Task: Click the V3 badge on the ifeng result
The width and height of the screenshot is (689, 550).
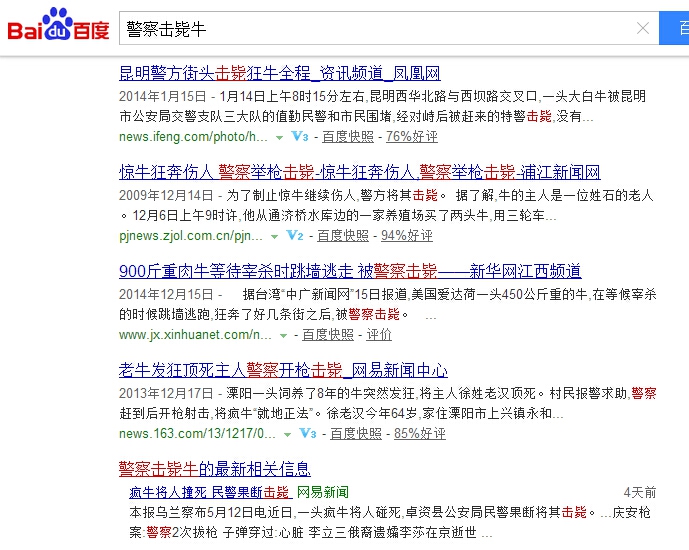Action: point(300,137)
